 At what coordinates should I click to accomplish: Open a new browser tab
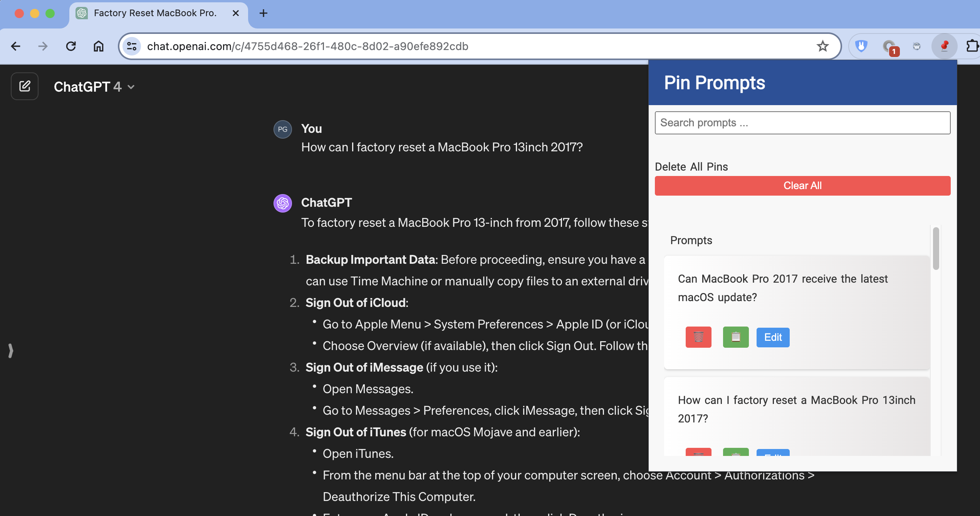point(263,13)
